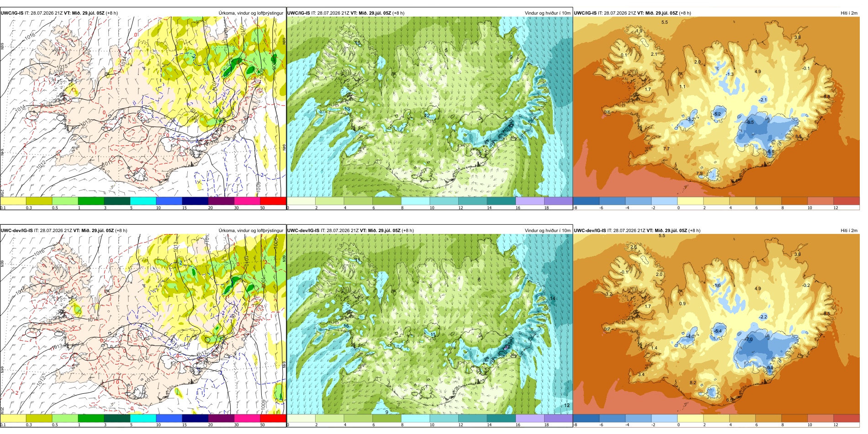Open the UWC 10m wind and gust map

coord(429,107)
